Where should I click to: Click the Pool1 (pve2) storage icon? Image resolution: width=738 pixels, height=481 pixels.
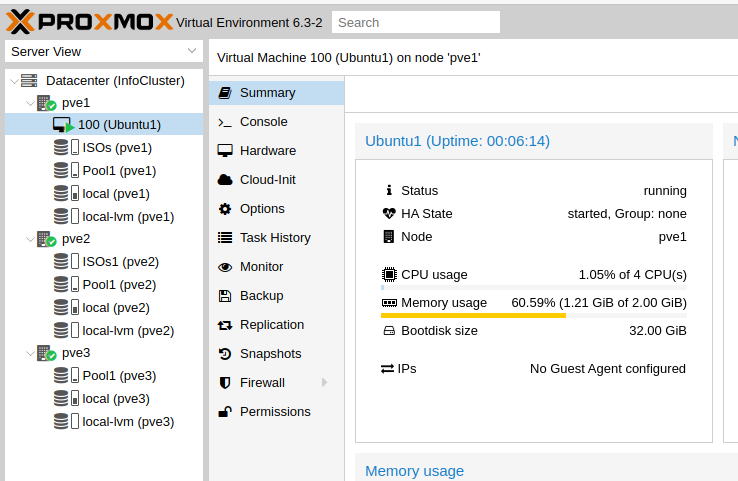coord(66,284)
